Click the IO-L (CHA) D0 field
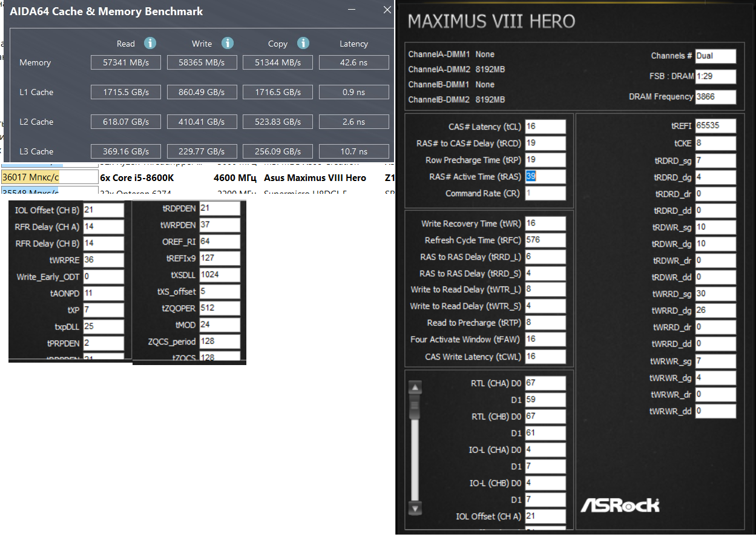 [x=545, y=450]
